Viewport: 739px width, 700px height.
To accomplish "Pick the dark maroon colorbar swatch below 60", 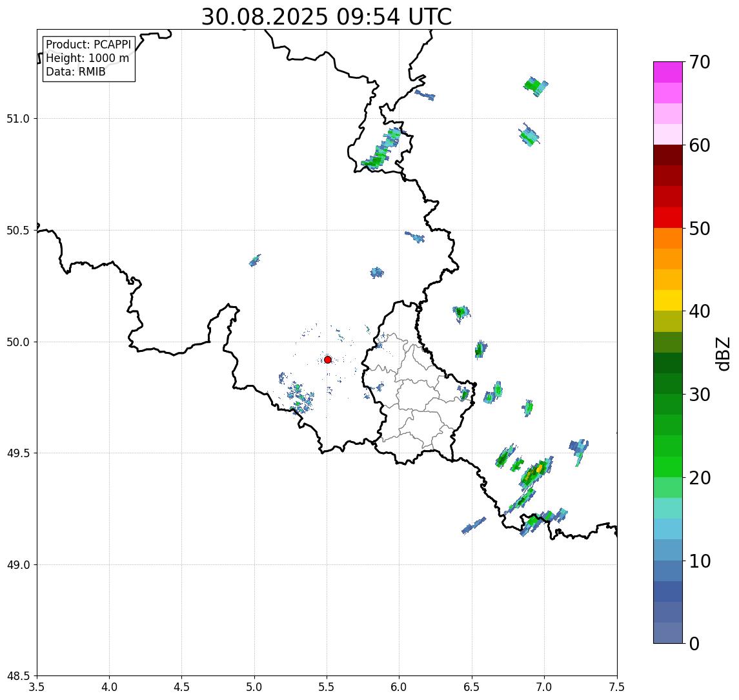I will point(668,155).
